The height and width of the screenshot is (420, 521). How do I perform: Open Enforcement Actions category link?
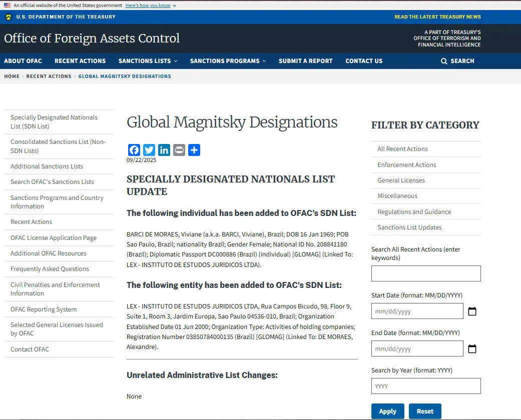(407, 164)
